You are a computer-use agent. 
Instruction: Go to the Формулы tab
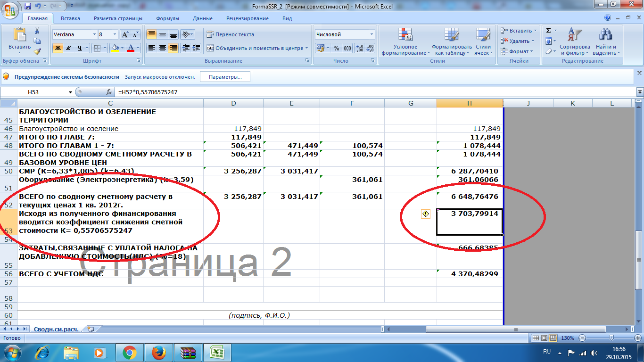(x=167, y=18)
